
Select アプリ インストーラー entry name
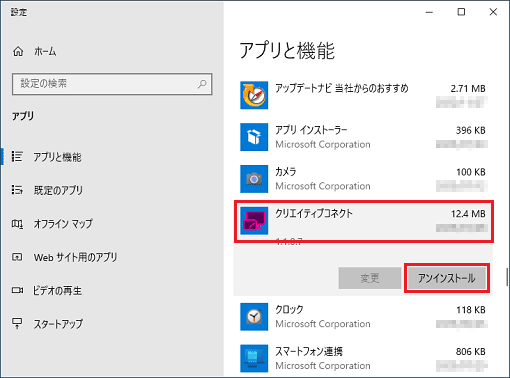click(x=311, y=130)
